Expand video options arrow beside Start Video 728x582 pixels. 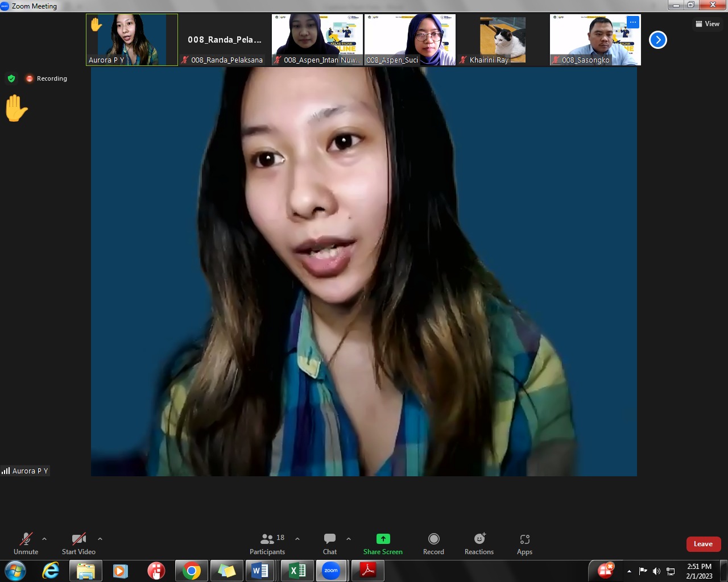pos(100,539)
